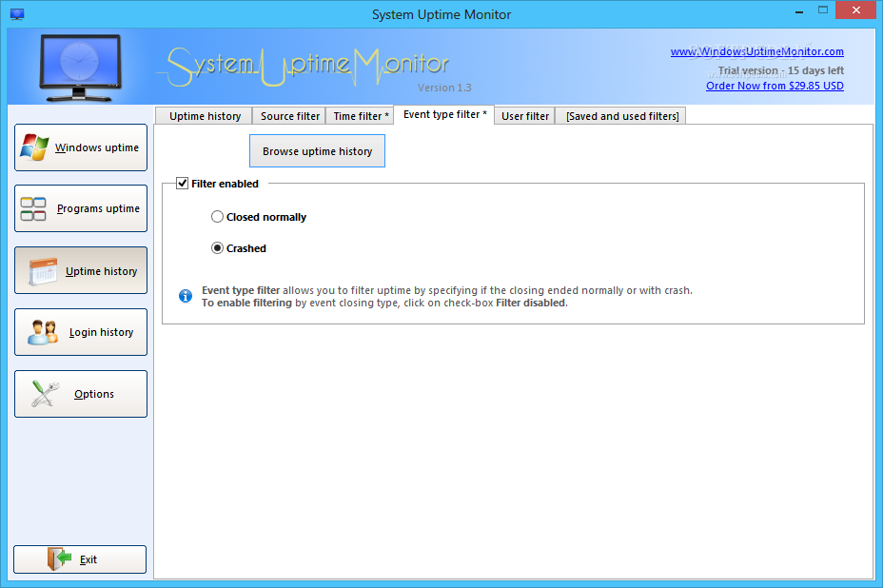
Task: Click the app icon in the title bar
Action: (x=17, y=14)
